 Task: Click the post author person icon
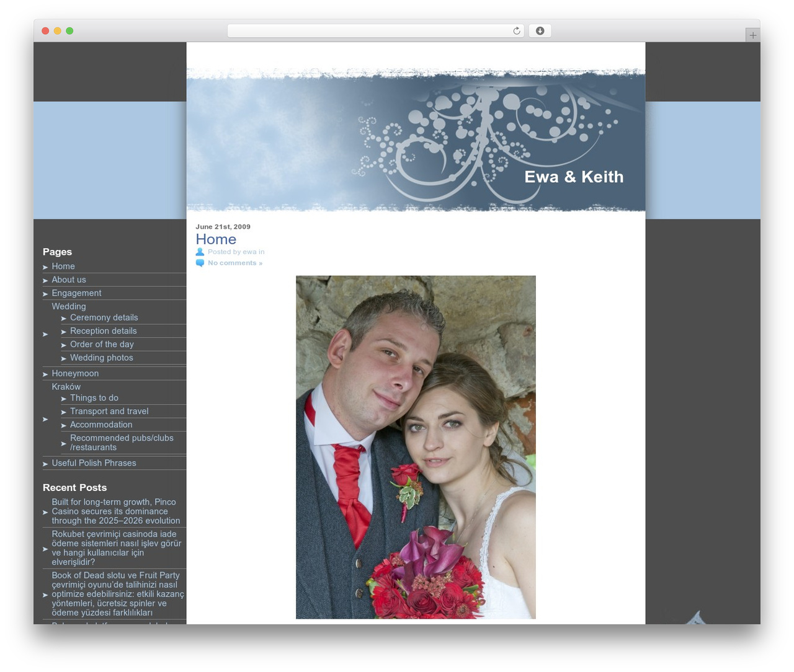coord(200,252)
